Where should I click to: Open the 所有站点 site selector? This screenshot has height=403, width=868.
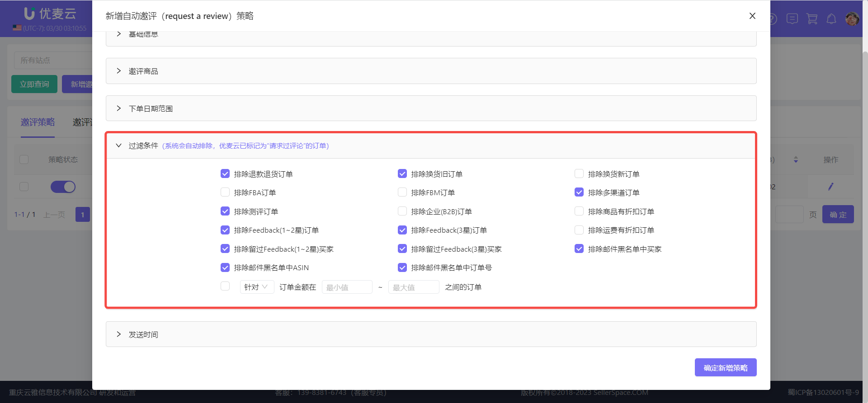[x=53, y=60]
